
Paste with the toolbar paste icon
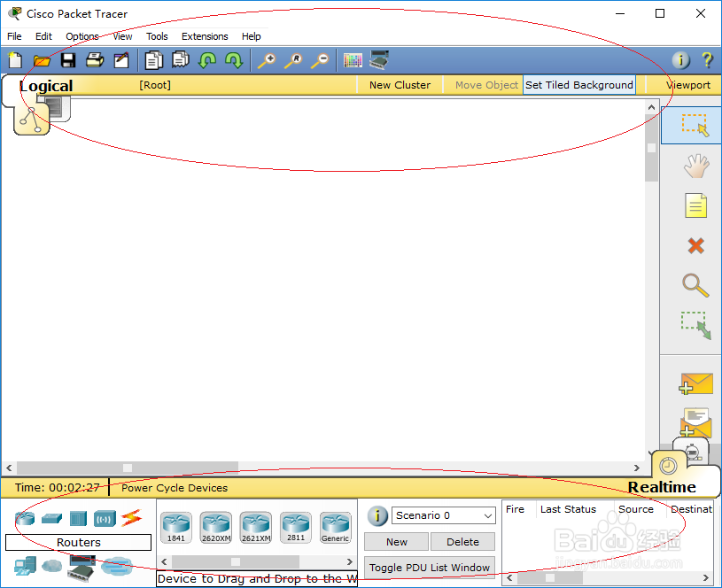(x=181, y=60)
